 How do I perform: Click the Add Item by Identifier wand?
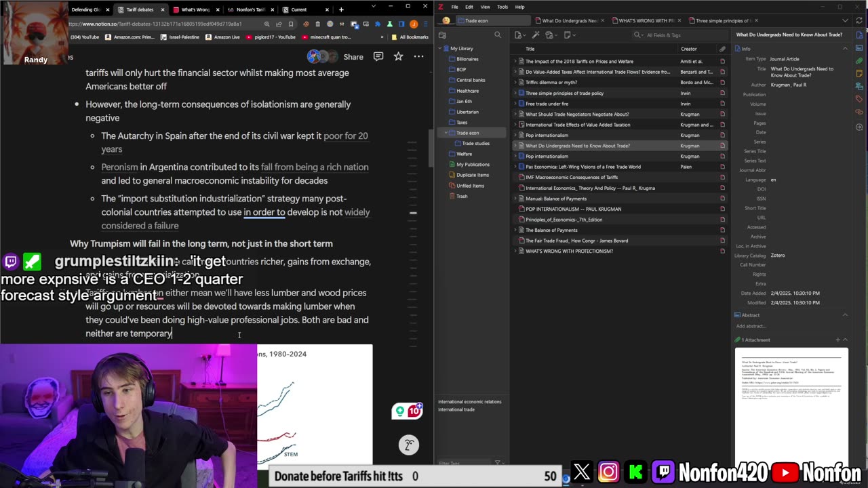pyautogui.click(x=536, y=35)
